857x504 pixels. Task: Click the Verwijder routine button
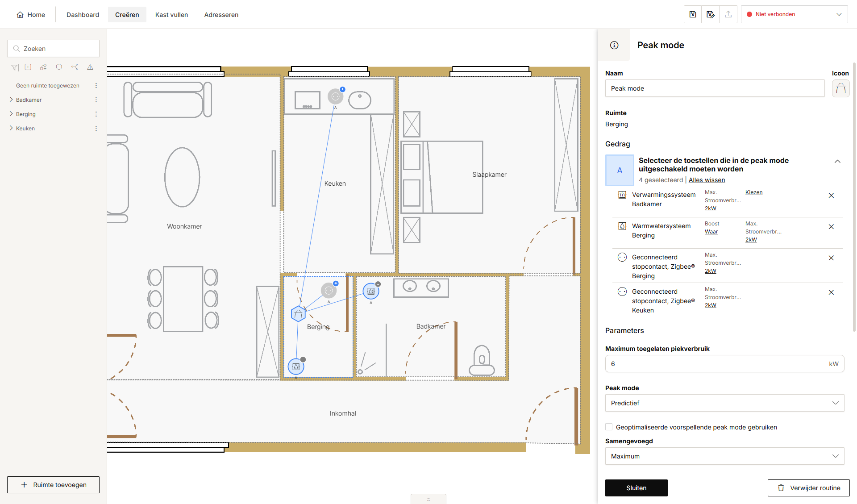coord(808,488)
